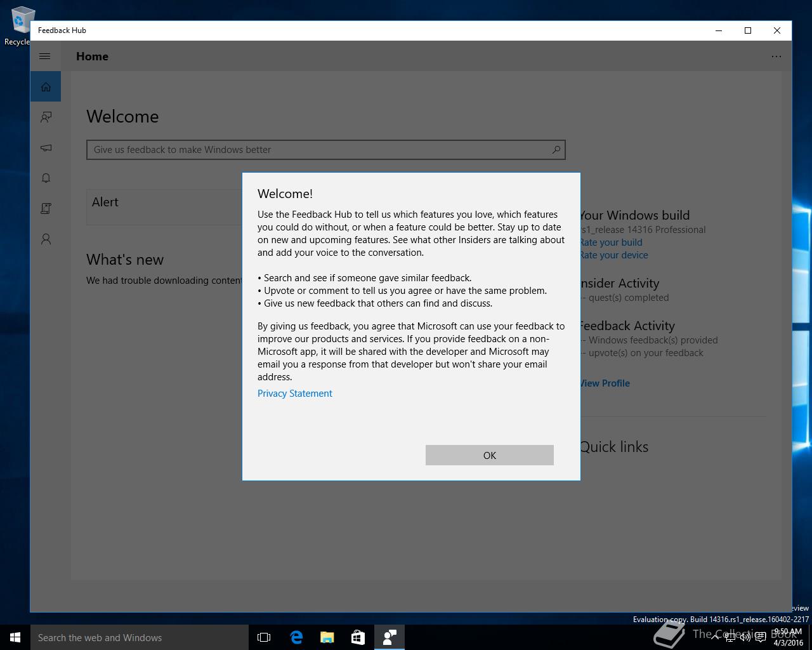Click the 'What's new' heading
This screenshot has height=650, width=812.
click(125, 260)
